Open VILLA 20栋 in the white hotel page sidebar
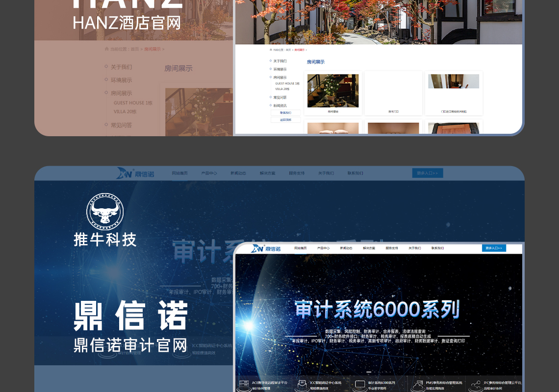Viewport: 559px width, 392px height. click(282, 89)
